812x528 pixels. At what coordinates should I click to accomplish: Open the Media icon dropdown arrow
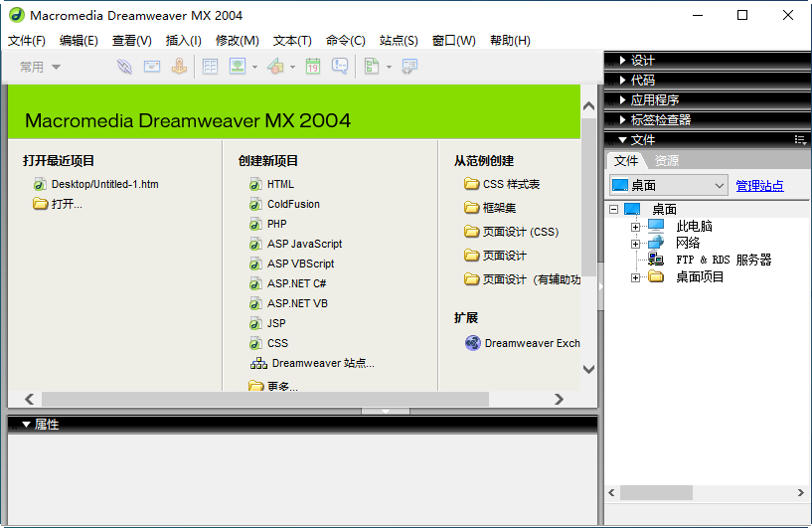tap(292, 68)
